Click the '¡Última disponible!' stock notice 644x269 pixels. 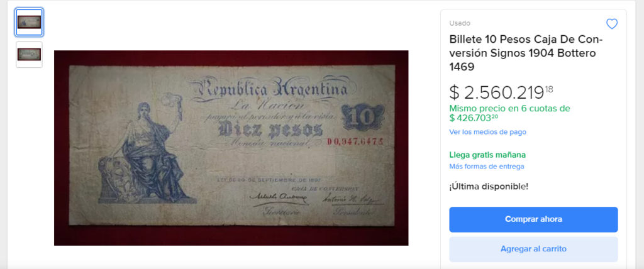pyautogui.click(x=489, y=187)
